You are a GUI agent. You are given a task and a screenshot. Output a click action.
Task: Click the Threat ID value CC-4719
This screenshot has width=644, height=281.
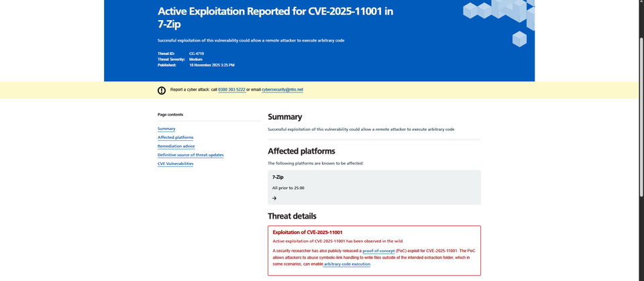pos(197,53)
